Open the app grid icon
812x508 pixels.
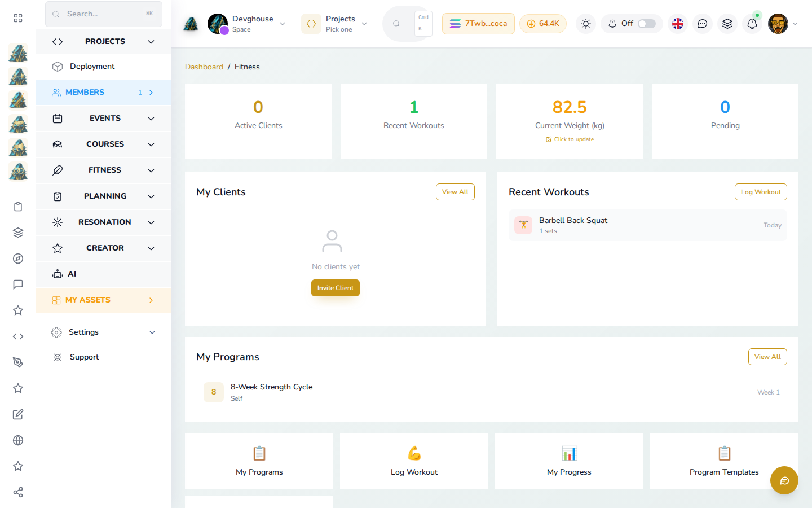[18, 18]
